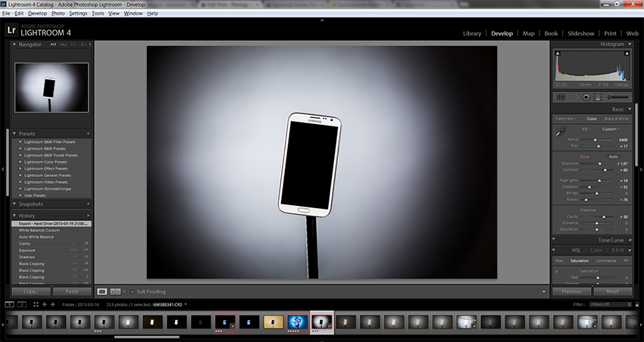Collapse the History panel
The height and width of the screenshot is (342, 644).
14,216
